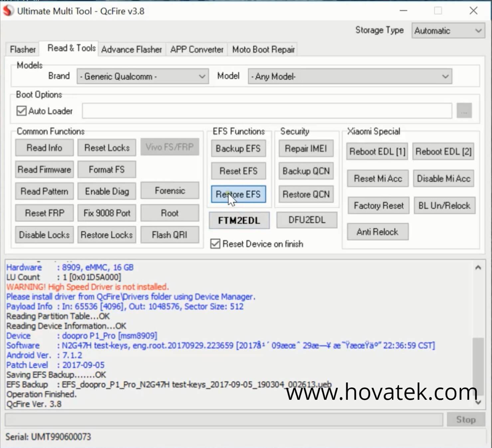Viewport: 492px width, 448px height.
Task: Click the 'Operation Finished.' log line
Action: pyautogui.click(x=41, y=394)
